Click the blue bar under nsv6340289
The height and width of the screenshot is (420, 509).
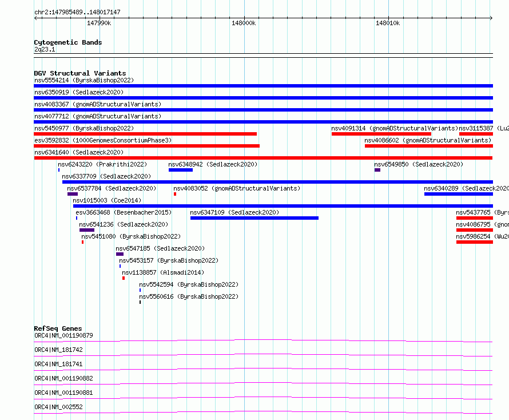(458, 194)
